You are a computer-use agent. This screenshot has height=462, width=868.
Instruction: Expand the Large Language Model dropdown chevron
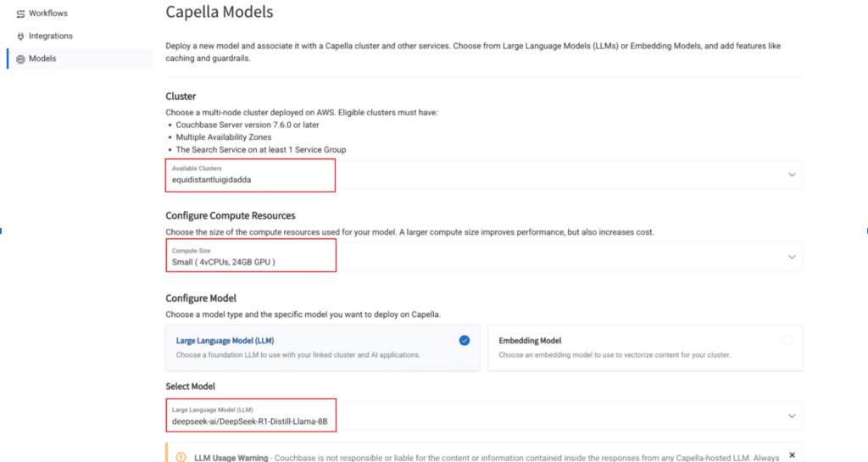click(x=792, y=416)
